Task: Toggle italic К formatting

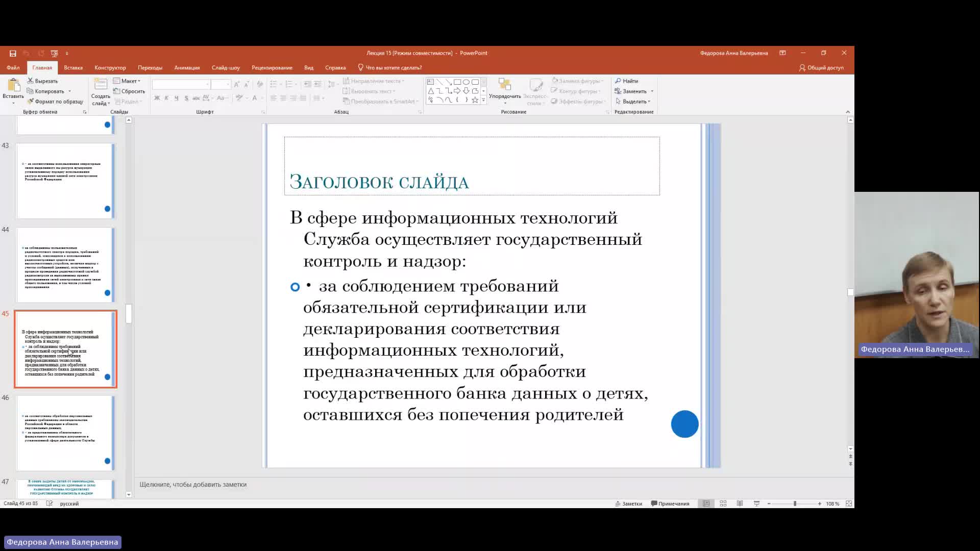Action: tap(166, 98)
